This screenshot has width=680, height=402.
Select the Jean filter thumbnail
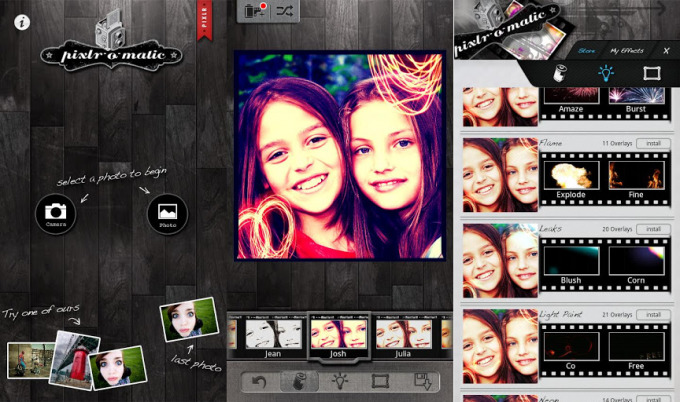[x=264, y=334]
